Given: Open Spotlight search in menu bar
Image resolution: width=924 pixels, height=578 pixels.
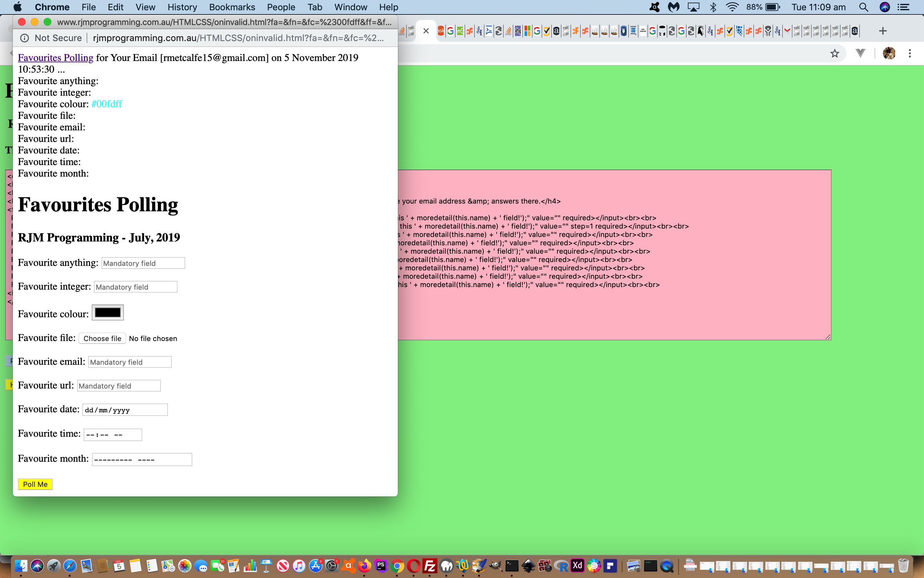Looking at the screenshot, I should (864, 7).
